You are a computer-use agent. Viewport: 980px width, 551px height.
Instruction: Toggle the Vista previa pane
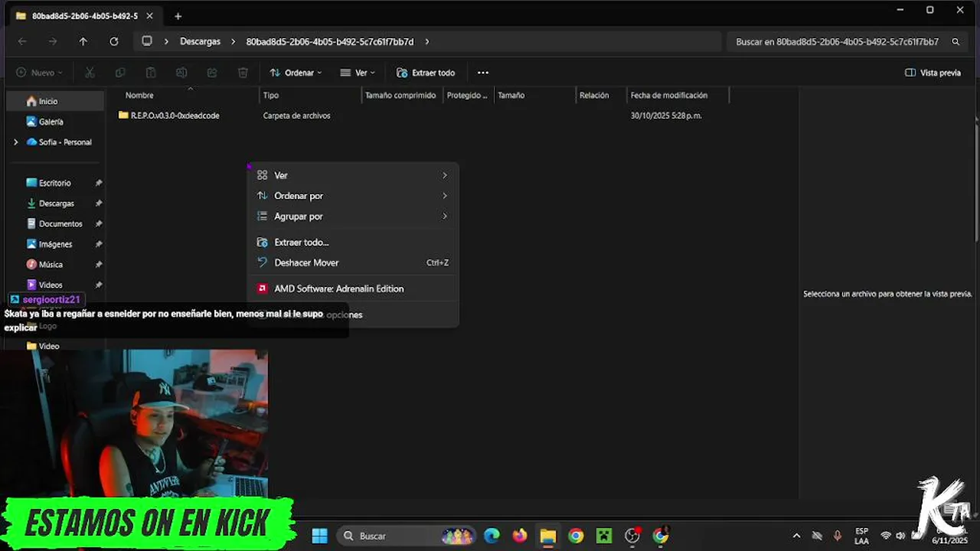click(933, 73)
